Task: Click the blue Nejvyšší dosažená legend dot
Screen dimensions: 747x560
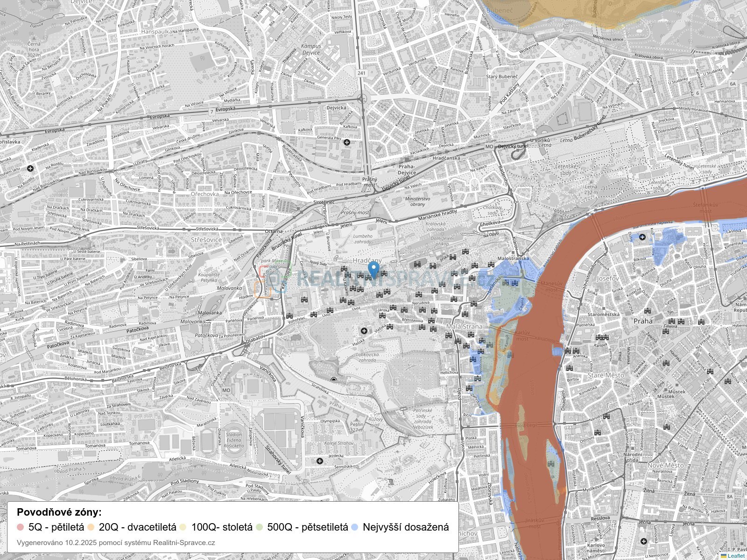Action: point(354,527)
